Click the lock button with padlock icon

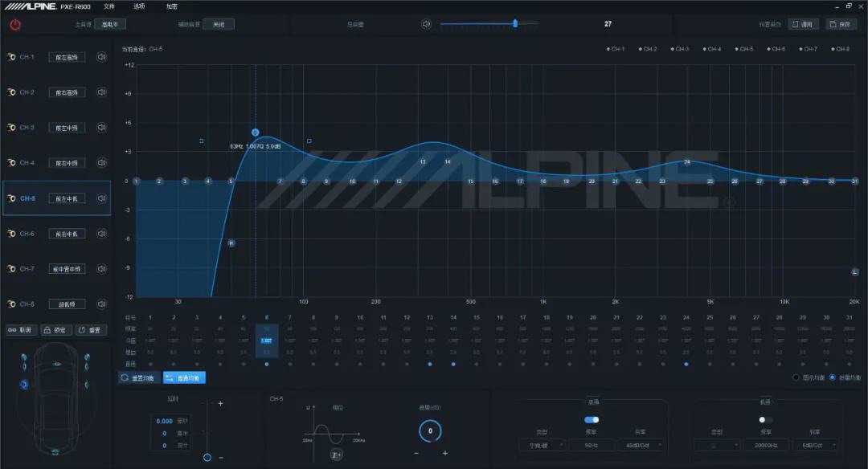point(55,330)
